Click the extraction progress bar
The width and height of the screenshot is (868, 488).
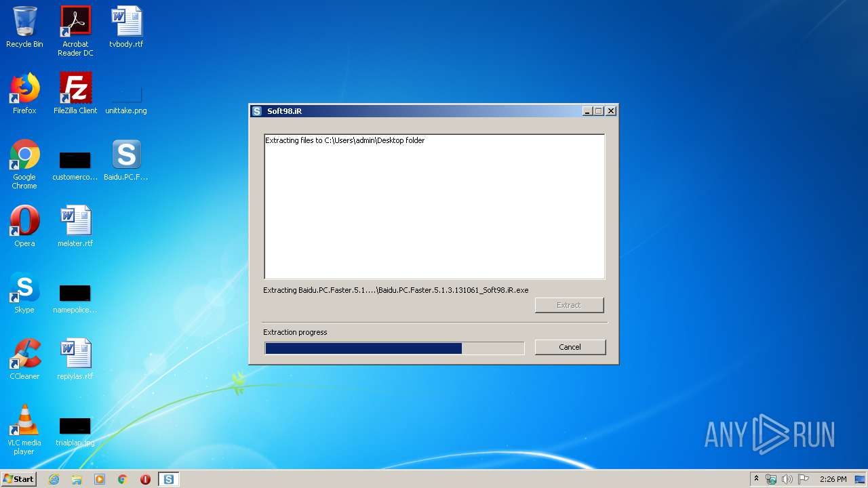click(394, 348)
